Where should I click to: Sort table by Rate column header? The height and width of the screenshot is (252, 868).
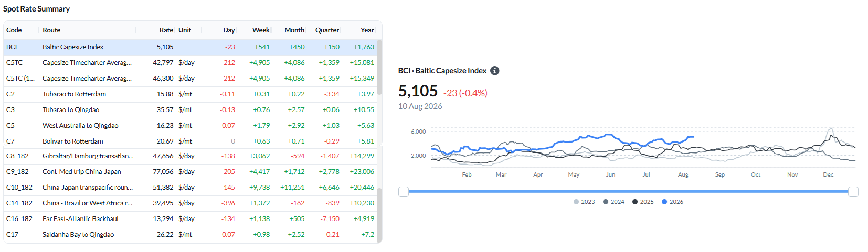(x=166, y=30)
